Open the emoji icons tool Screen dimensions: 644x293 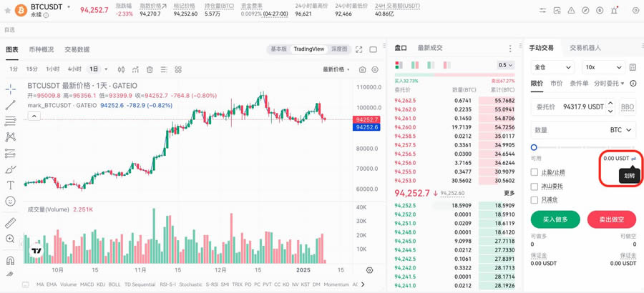(11, 201)
